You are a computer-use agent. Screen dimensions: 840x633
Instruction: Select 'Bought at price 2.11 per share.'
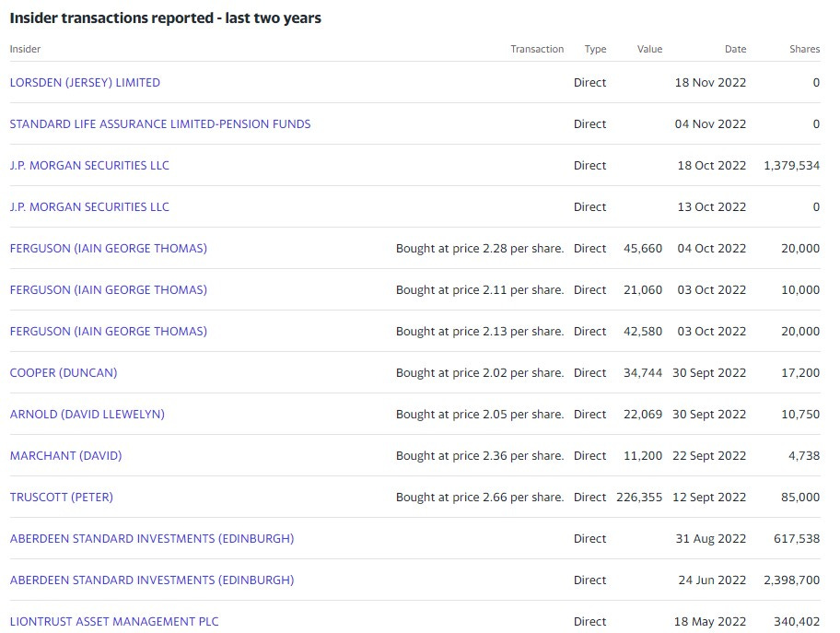click(x=480, y=290)
